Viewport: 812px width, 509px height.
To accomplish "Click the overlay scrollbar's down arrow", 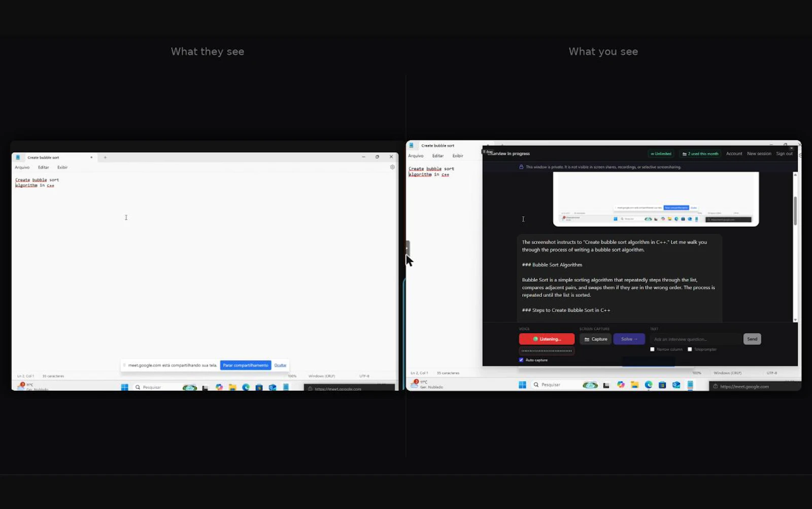I will coord(795,320).
